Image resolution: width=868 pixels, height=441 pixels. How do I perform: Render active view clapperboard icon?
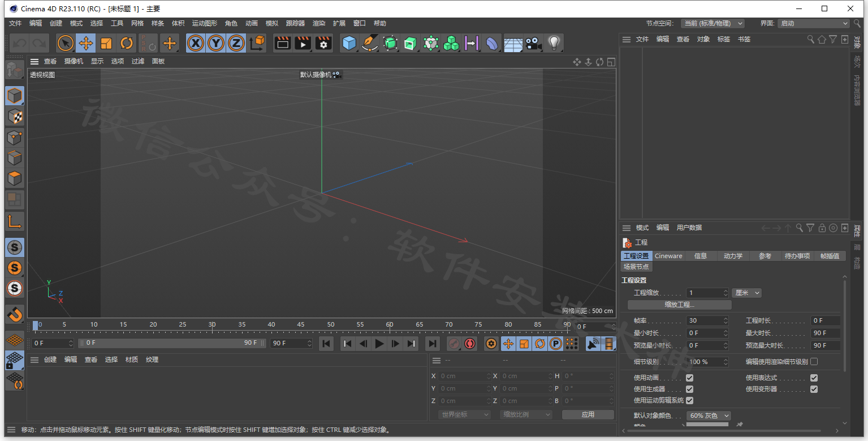[x=283, y=43]
